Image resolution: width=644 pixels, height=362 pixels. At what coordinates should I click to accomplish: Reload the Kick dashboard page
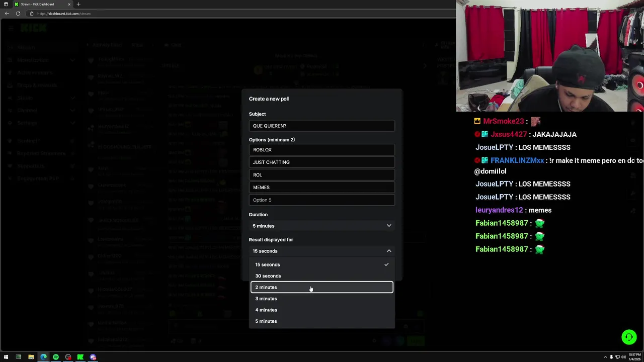(x=18, y=14)
